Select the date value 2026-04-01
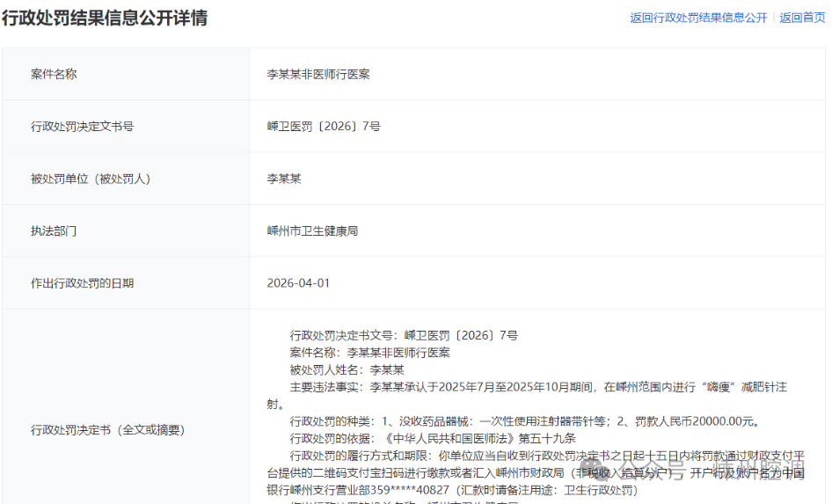The width and height of the screenshot is (832, 504). pos(298,283)
